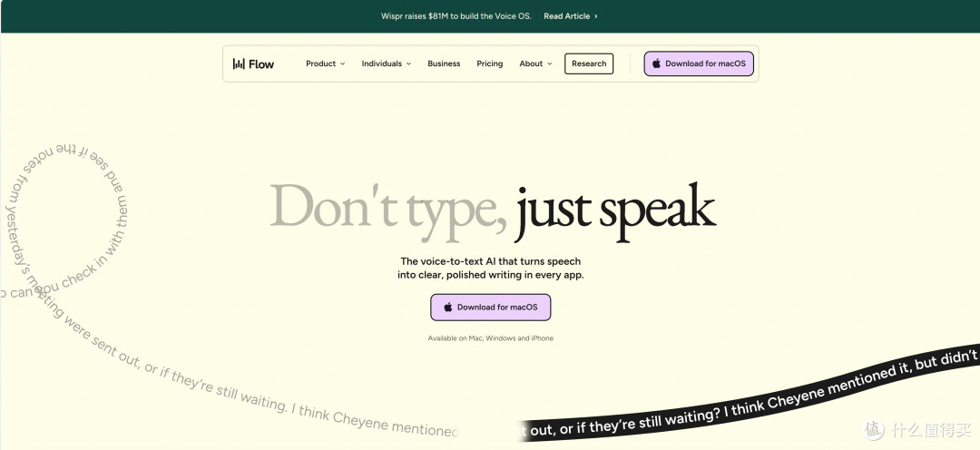Image resolution: width=980 pixels, height=450 pixels.
Task: Follow the Read Article link
Action: [567, 16]
